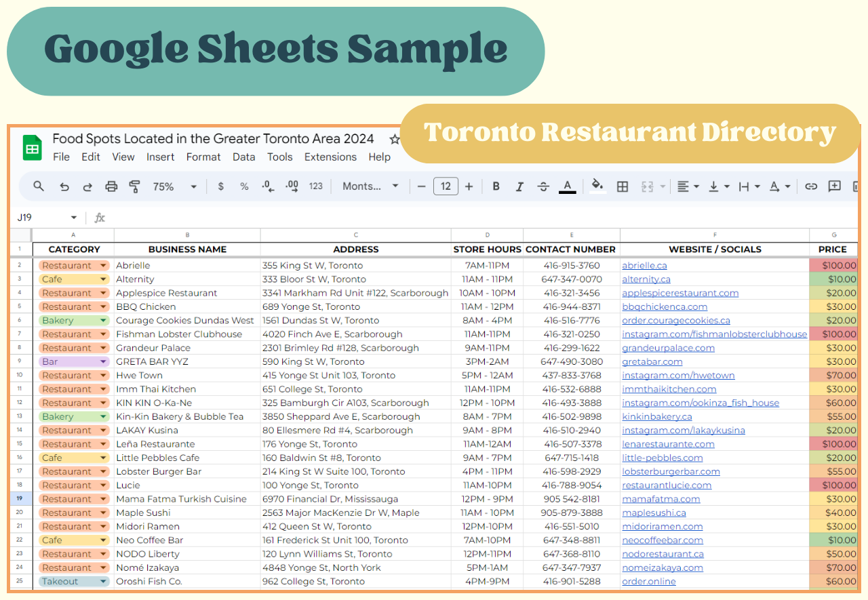Select the $55.00 price for Kin-Kin Bakery

pyautogui.click(x=833, y=417)
